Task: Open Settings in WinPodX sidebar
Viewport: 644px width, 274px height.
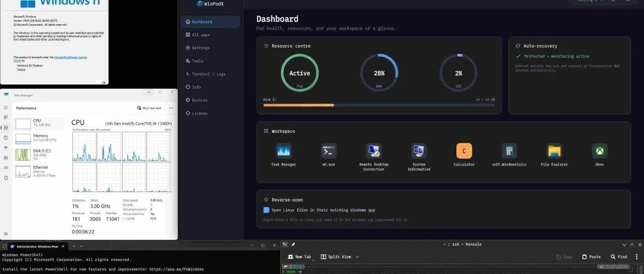Action: click(211, 48)
